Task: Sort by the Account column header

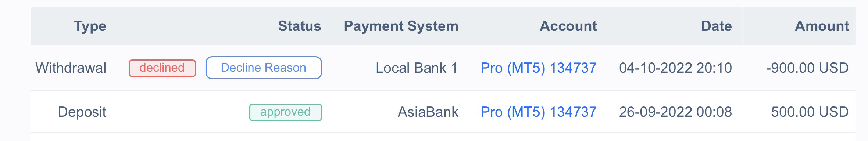Action: click(x=568, y=26)
